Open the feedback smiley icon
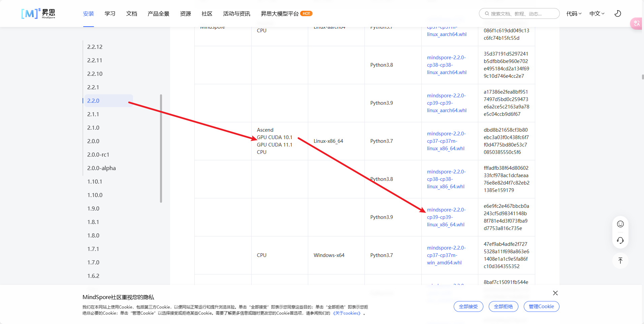The height and width of the screenshot is (324, 644). click(620, 224)
